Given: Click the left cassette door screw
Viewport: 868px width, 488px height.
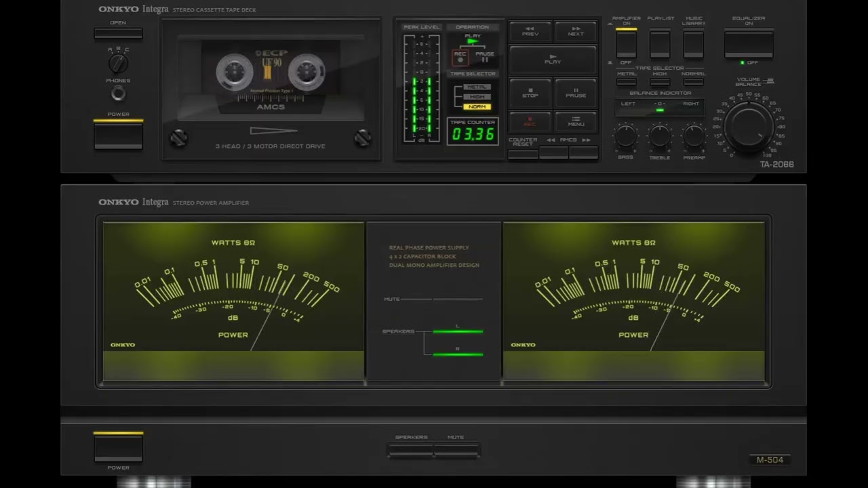Looking at the screenshot, I should [x=178, y=138].
